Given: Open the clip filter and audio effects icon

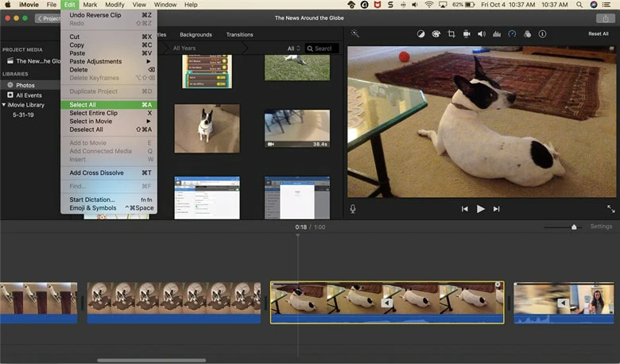Looking at the screenshot, I should (x=527, y=34).
